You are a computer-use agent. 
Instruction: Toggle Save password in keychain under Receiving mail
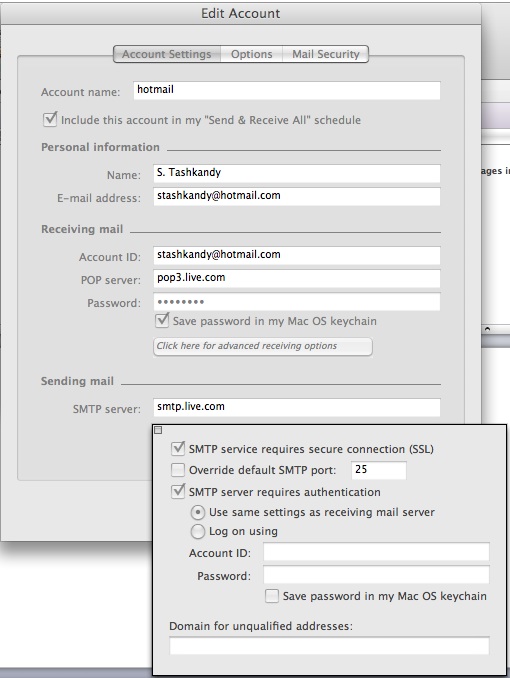(162, 320)
